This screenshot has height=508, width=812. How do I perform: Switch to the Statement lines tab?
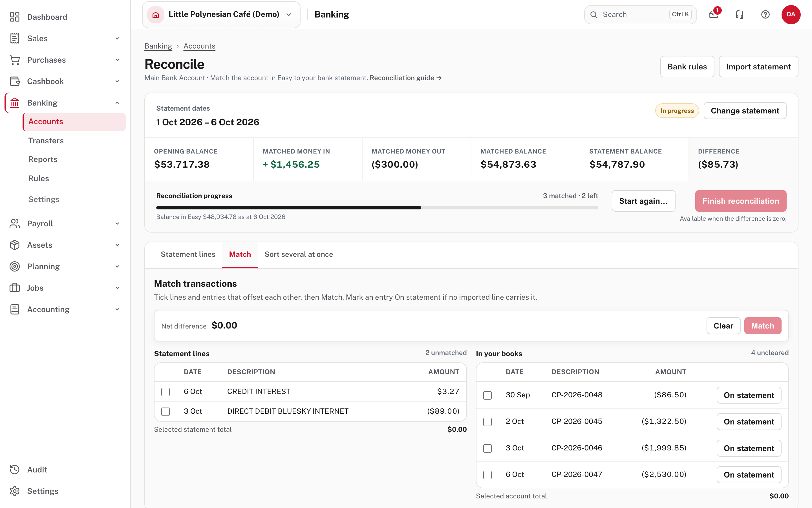[188, 254]
